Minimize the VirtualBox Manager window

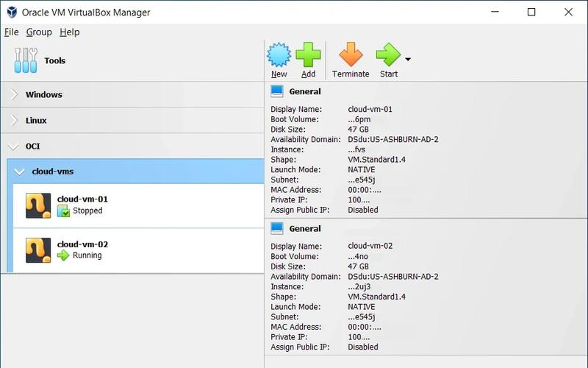[495, 12]
